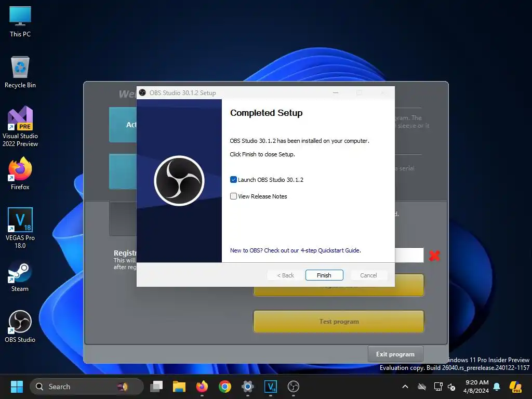
Task: Click the serial input field behind Setup
Action: pyautogui.click(x=409, y=255)
